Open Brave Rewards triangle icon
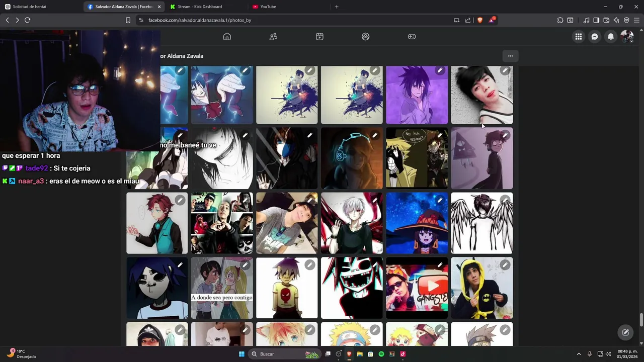 click(492, 20)
